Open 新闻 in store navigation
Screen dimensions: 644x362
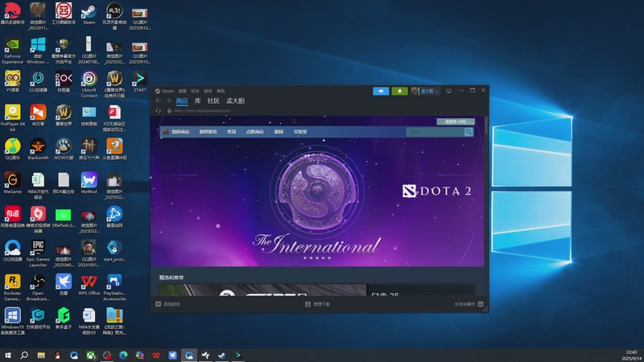279,132
